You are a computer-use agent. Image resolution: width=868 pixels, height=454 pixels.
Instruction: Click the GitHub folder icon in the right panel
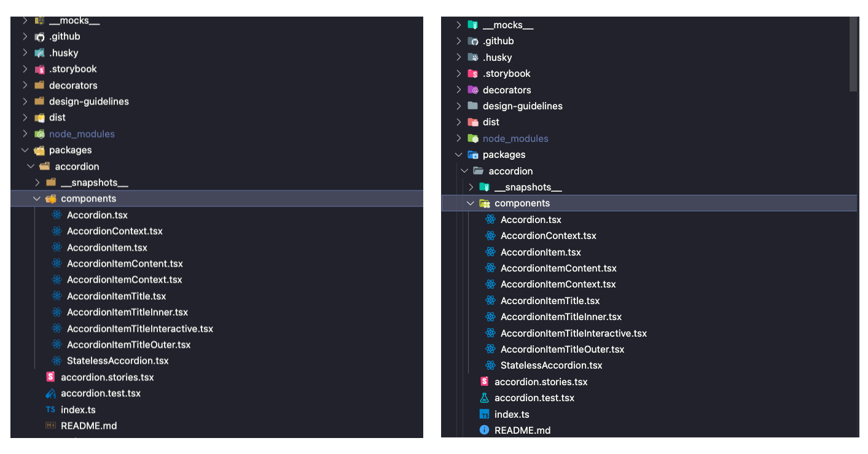472,41
